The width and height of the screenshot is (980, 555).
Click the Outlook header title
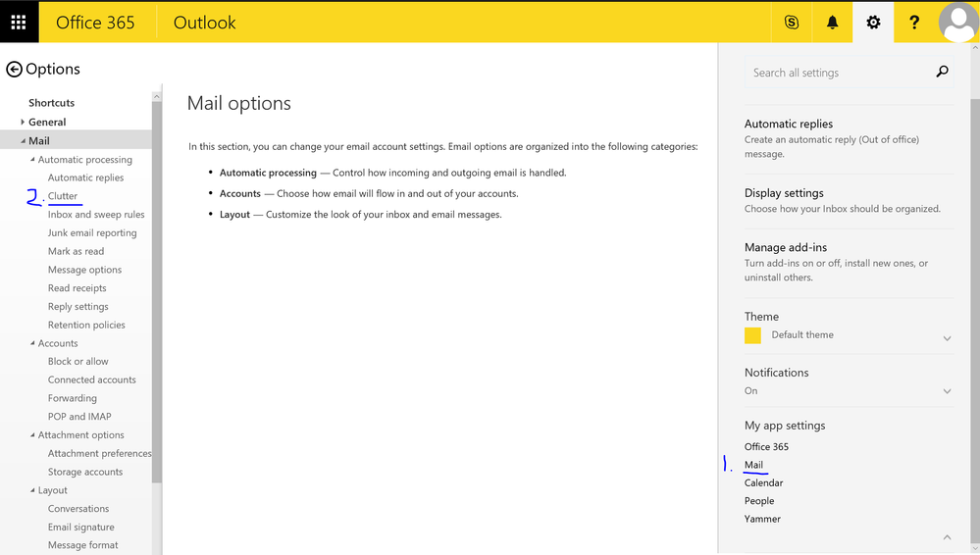coord(204,23)
